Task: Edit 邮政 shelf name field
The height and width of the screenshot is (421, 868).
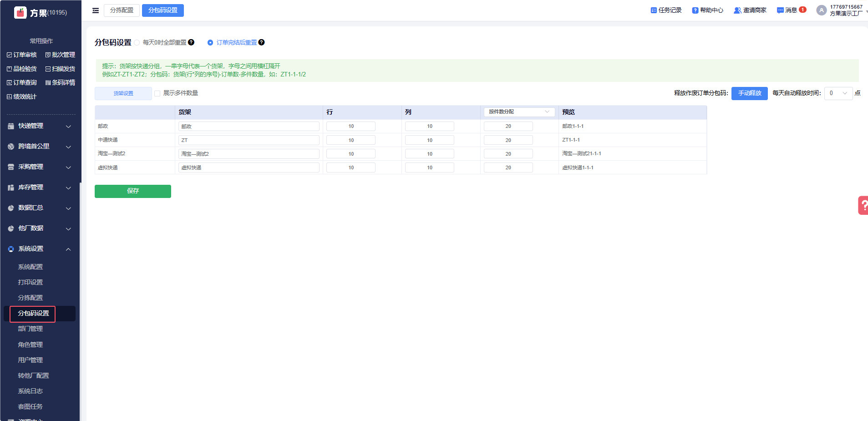Action: (x=249, y=127)
